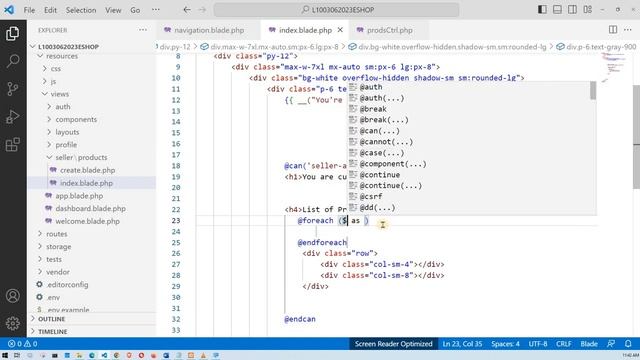Open the Run and Debug icon
640x360 pixels.
coord(13,117)
